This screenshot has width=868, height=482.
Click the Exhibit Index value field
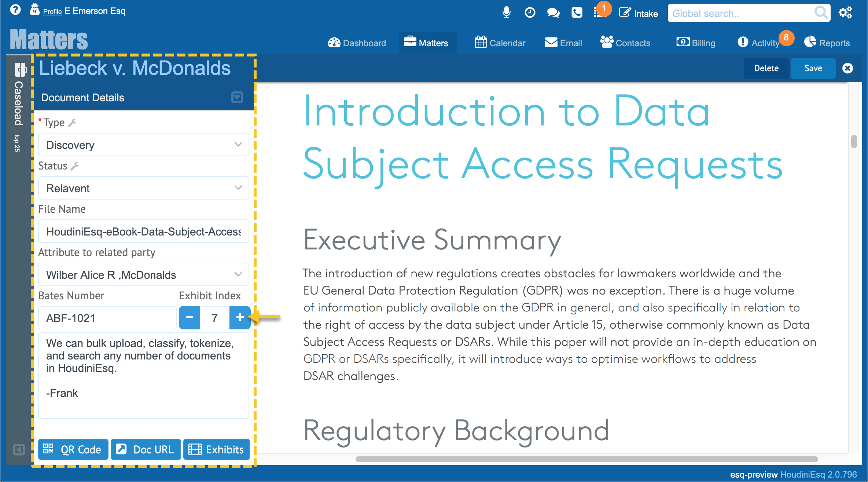pos(215,318)
